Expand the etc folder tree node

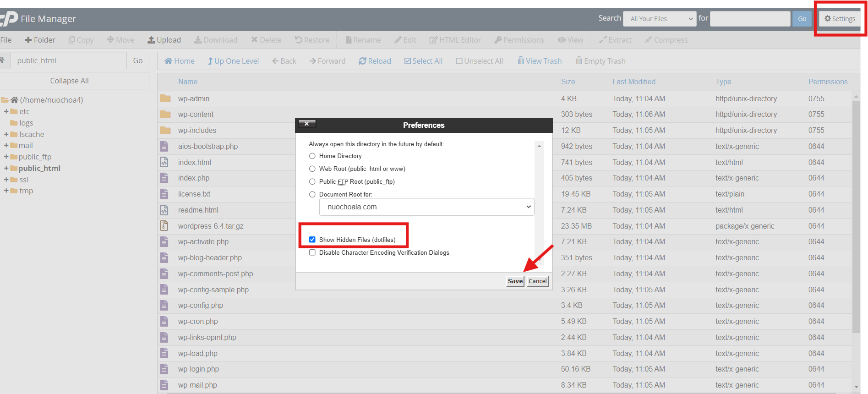(6, 111)
